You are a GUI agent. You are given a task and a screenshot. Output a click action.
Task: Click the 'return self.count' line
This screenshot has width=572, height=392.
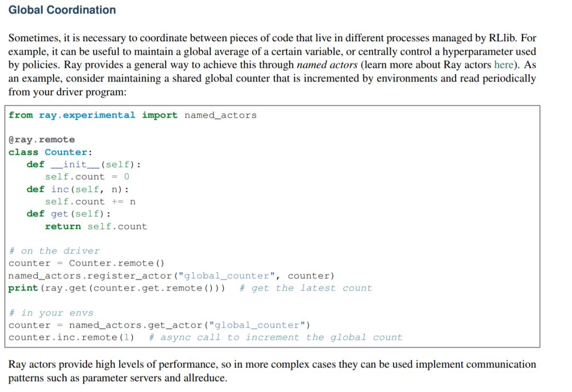(96, 226)
